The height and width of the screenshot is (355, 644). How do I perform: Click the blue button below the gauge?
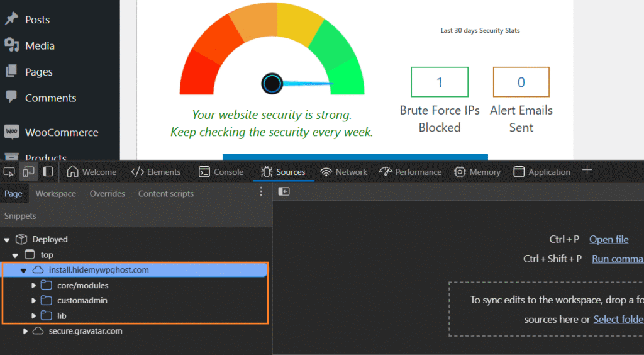(x=355, y=157)
